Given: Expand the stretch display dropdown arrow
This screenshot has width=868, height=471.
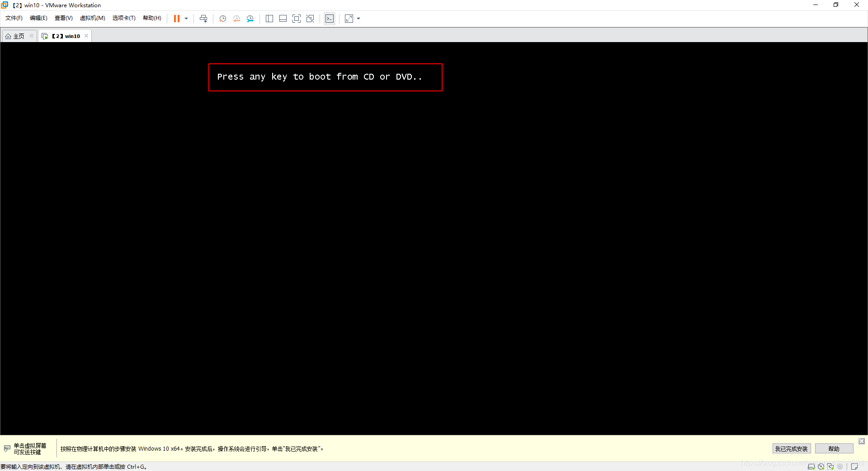Looking at the screenshot, I should click(x=359, y=19).
